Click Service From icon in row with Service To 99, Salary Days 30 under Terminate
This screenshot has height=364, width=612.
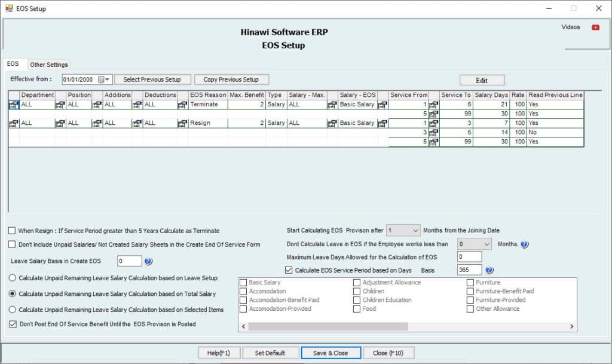(x=434, y=114)
